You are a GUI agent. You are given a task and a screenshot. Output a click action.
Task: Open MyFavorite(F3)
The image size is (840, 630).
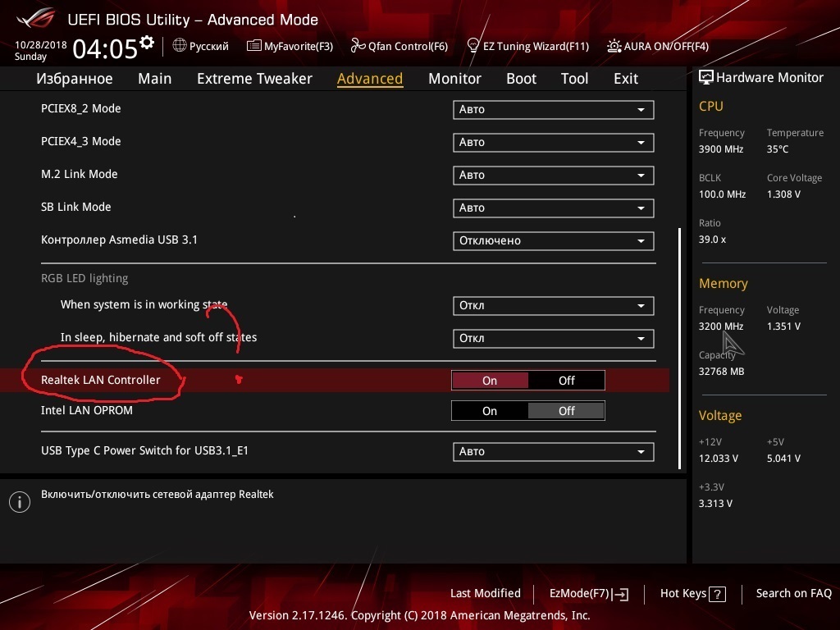click(x=290, y=46)
